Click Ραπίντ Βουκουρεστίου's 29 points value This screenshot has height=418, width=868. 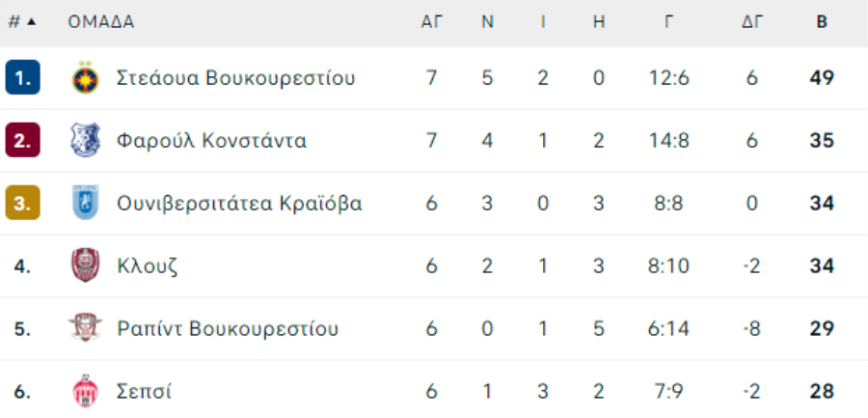pyautogui.click(x=822, y=329)
